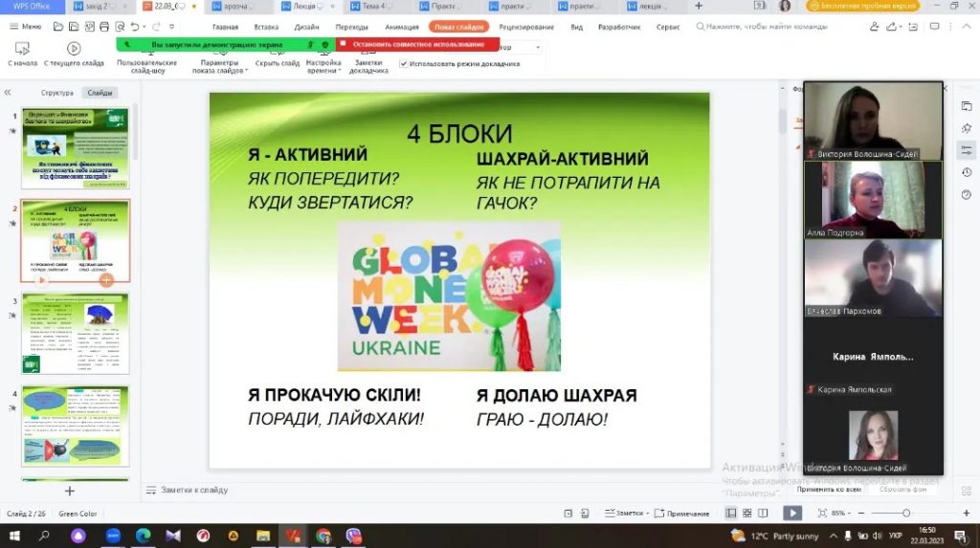Add new slide with plus icon
This screenshot has height=548, width=980.
point(69,491)
